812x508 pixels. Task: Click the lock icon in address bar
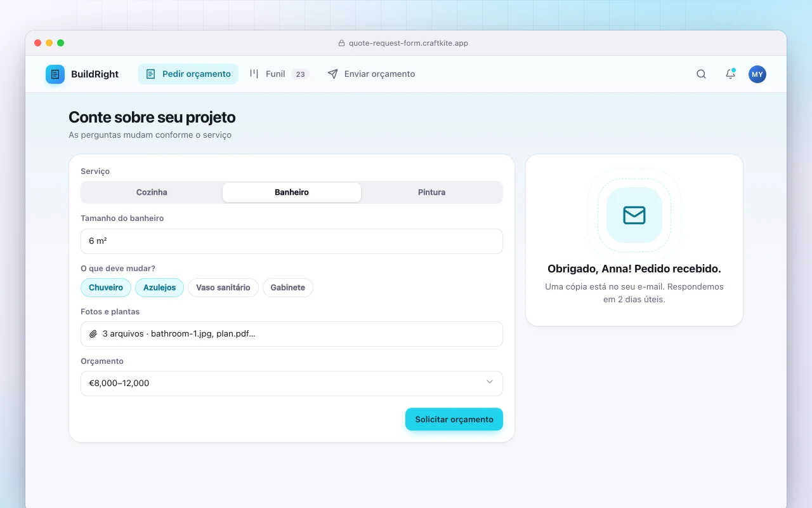[341, 43]
